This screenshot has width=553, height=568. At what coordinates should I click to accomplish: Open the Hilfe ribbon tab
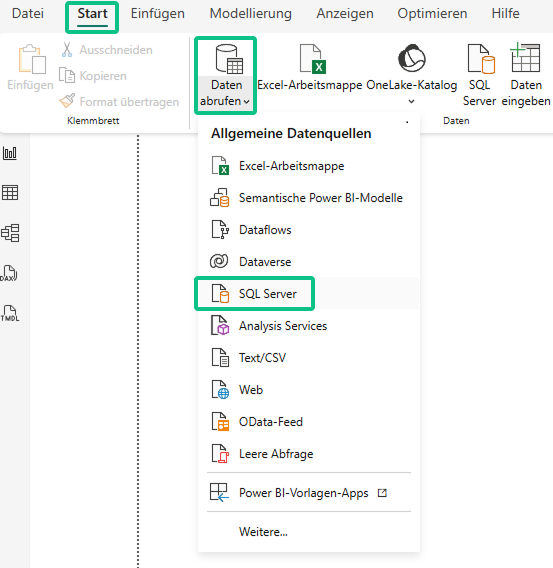tap(505, 13)
